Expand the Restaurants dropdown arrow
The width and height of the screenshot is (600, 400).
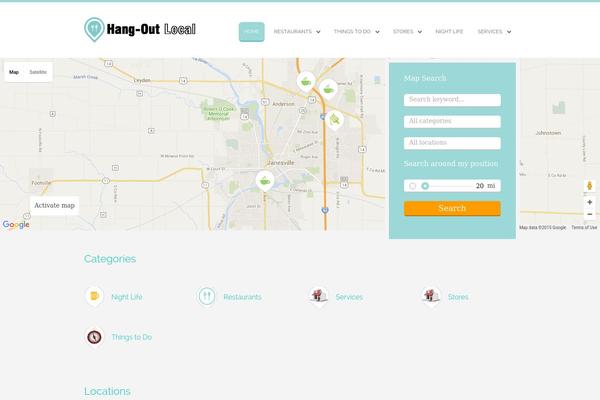point(318,32)
